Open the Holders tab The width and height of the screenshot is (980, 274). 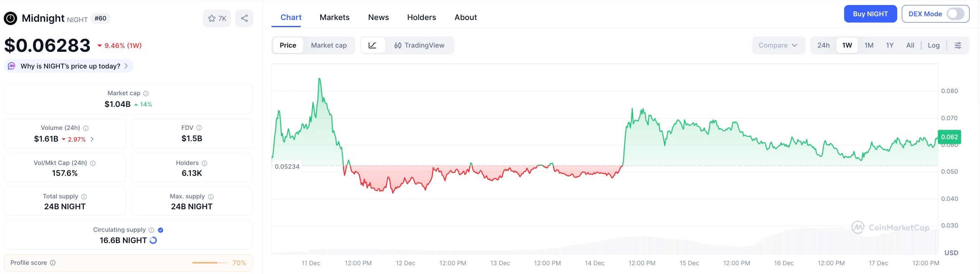421,17
